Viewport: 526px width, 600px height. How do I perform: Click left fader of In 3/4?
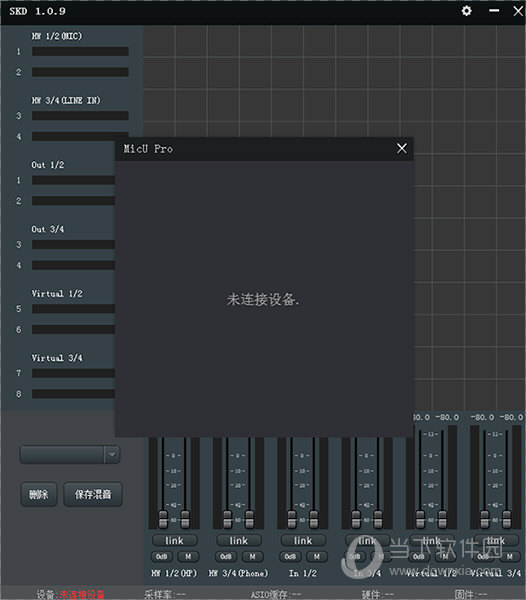(x=356, y=519)
